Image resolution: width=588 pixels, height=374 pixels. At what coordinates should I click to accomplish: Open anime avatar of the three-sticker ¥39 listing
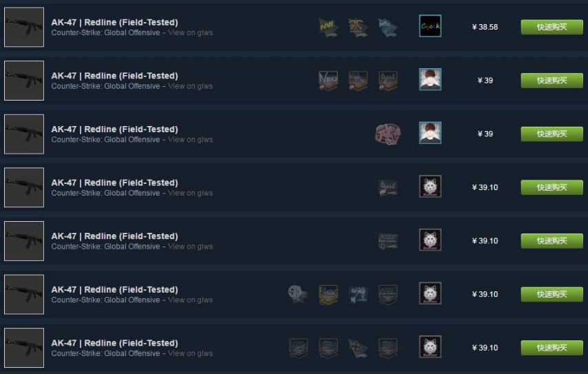tap(430, 79)
